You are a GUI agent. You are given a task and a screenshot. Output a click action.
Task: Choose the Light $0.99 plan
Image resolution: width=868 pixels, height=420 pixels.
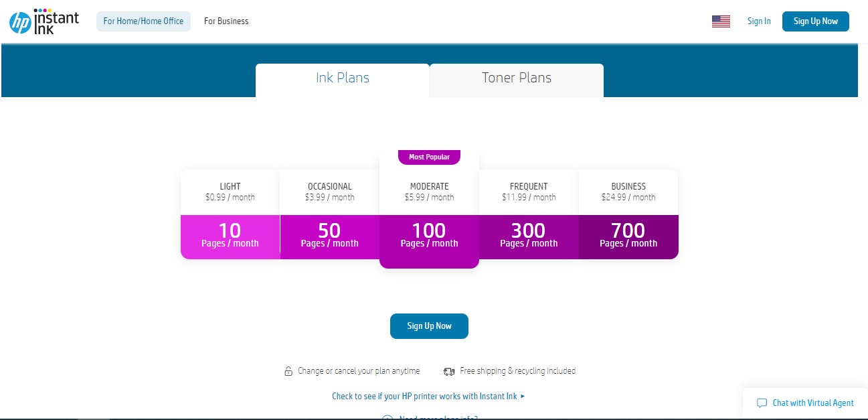click(x=230, y=192)
